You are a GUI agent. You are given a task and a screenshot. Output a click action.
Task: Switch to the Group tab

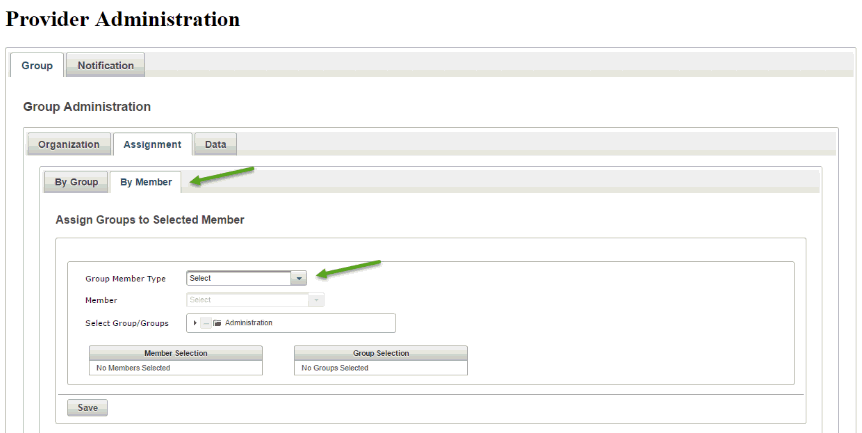[37, 65]
